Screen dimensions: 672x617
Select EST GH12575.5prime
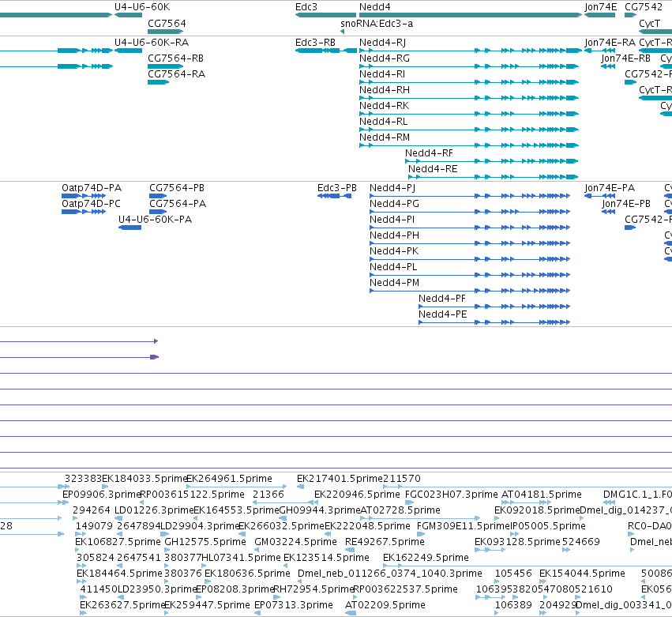(167, 550)
